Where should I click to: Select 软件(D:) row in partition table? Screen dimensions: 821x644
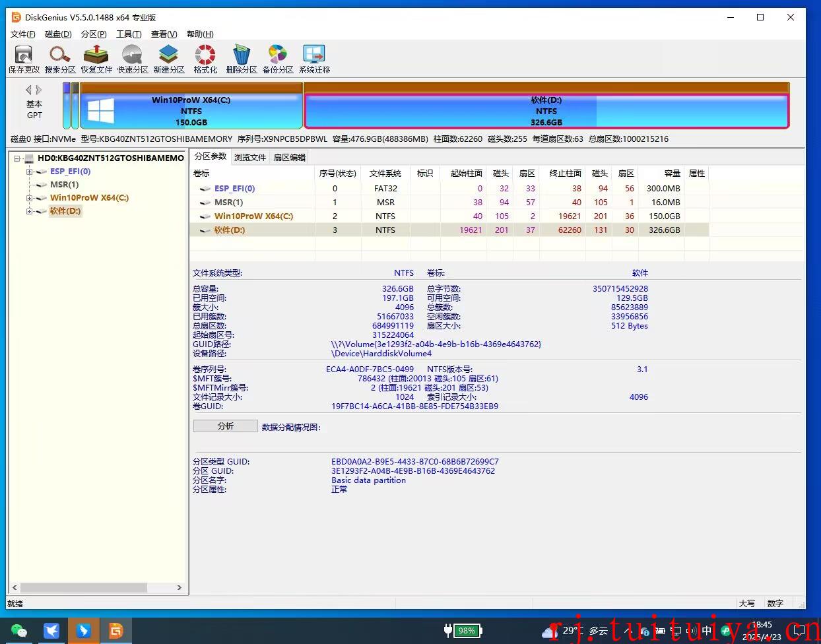click(x=449, y=230)
